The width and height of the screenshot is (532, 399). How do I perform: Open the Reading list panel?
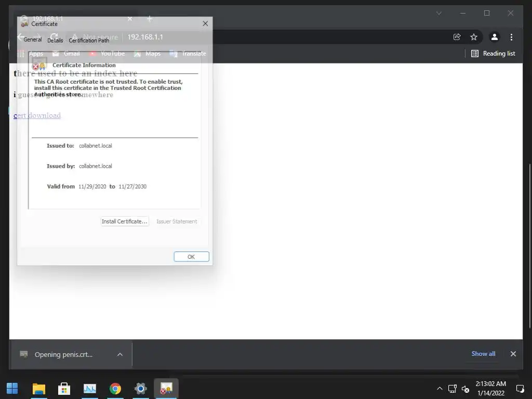(493, 54)
